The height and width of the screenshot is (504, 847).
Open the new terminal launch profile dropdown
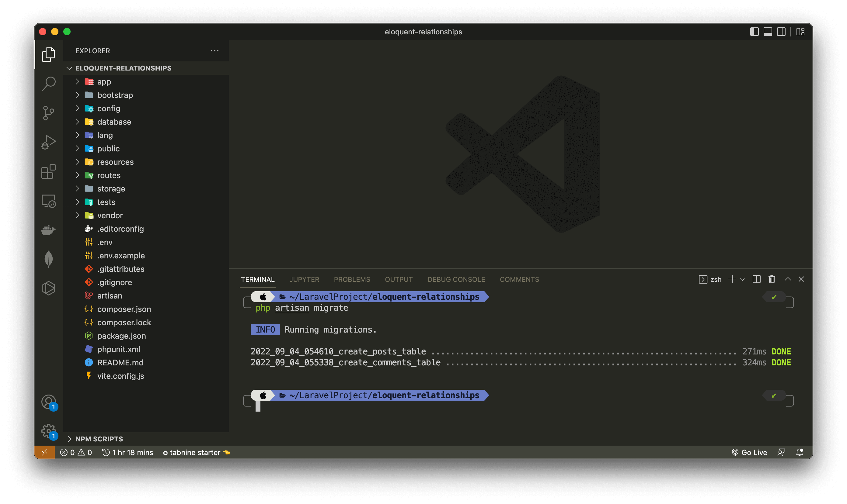[742, 279]
